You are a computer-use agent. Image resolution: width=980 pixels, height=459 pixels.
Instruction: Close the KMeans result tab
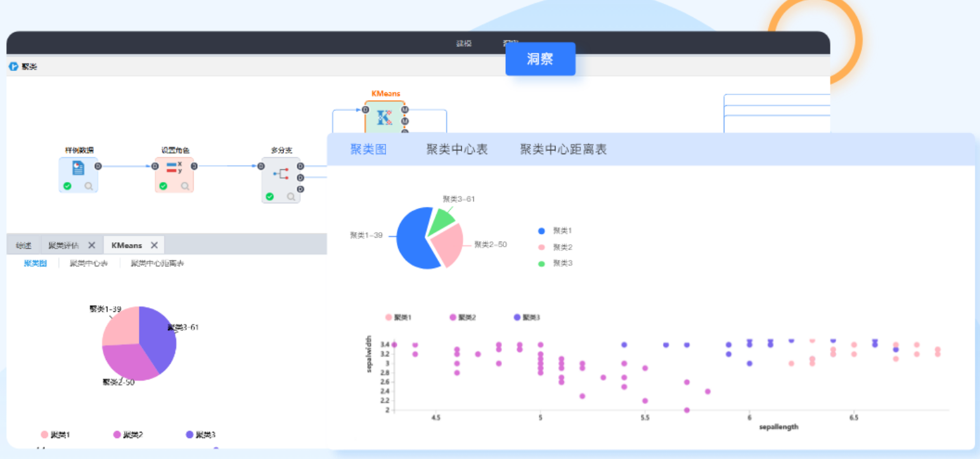154,245
